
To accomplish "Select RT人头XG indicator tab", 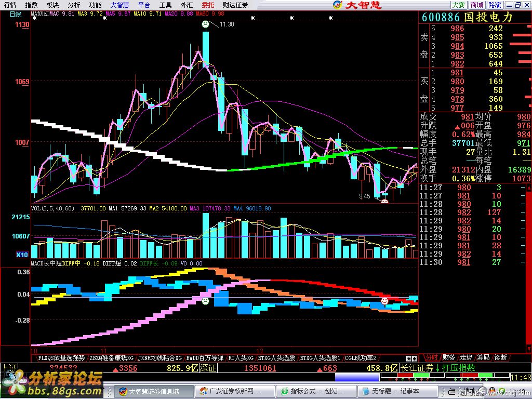I will tap(241, 357).
